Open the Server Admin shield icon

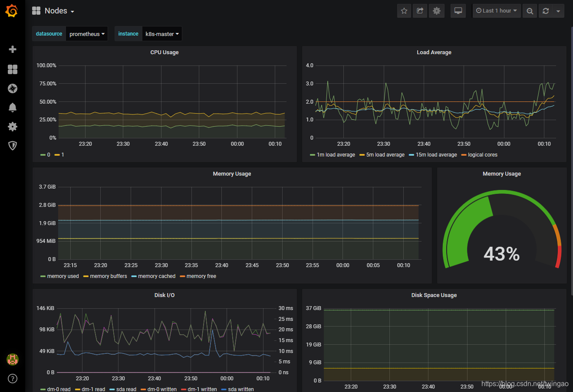(x=13, y=146)
